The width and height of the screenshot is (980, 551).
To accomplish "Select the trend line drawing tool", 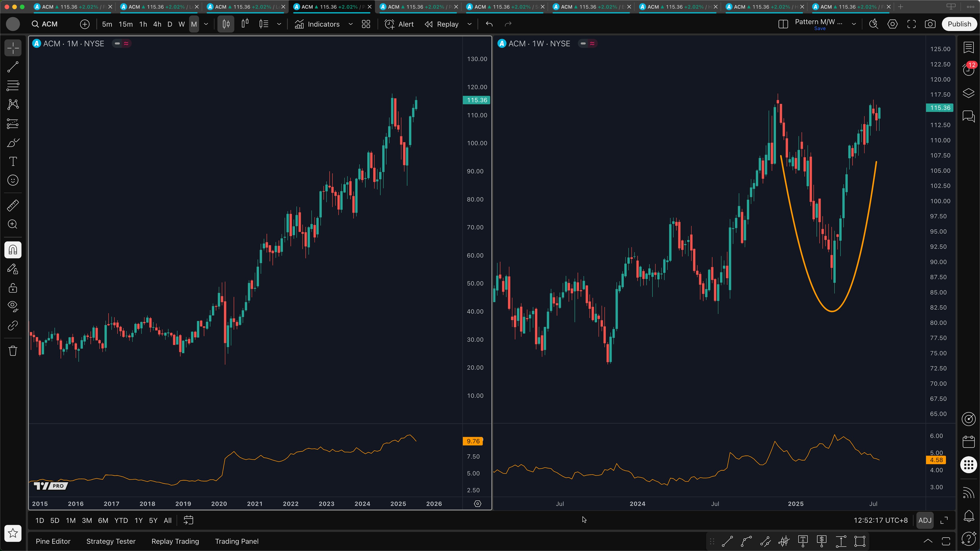I will (13, 67).
